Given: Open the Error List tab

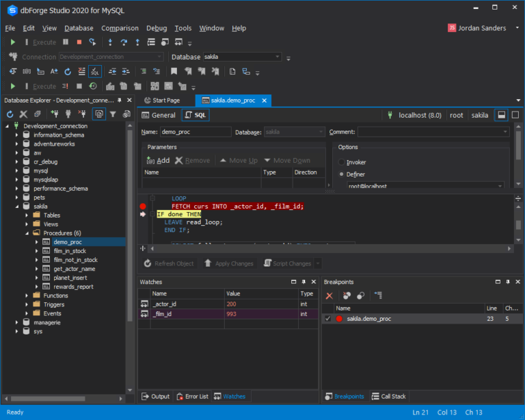Looking at the screenshot, I should point(193,397).
